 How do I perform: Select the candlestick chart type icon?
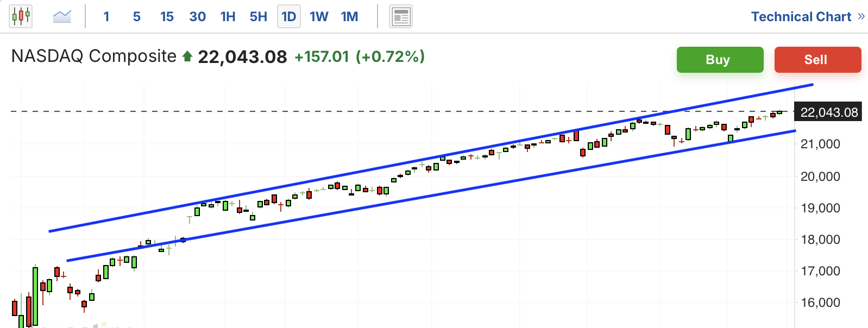tap(21, 16)
